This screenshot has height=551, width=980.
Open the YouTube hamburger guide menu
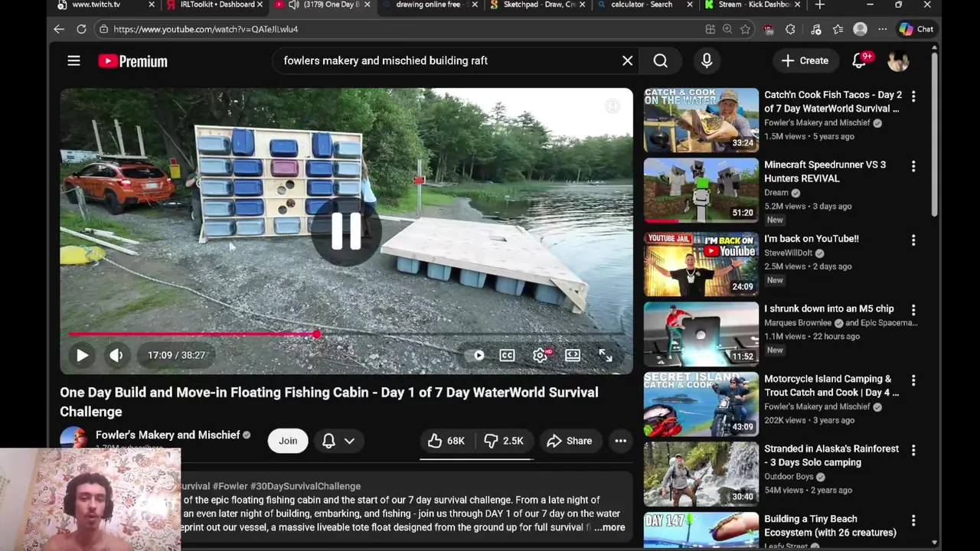tap(73, 60)
